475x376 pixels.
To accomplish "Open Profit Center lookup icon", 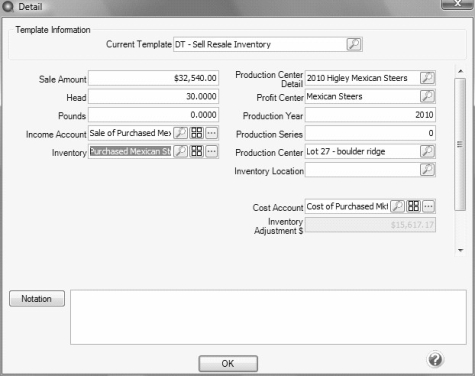I will point(427,96).
